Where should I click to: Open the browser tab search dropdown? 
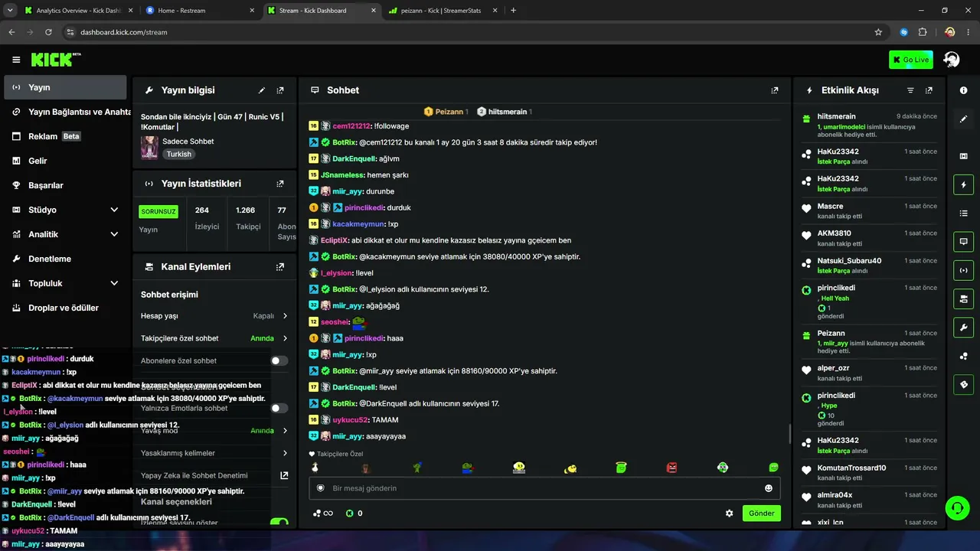(11, 11)
